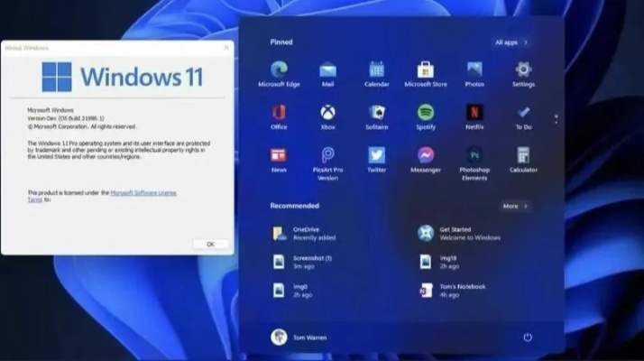644x361 pixels.
Task: Open the Tom Warren user account
Action: 299,338
